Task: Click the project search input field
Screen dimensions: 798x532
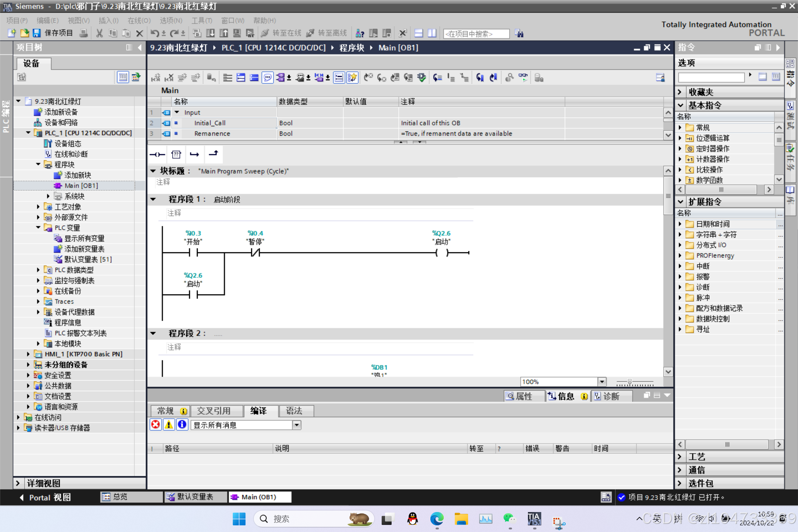Action: point(476,34)
